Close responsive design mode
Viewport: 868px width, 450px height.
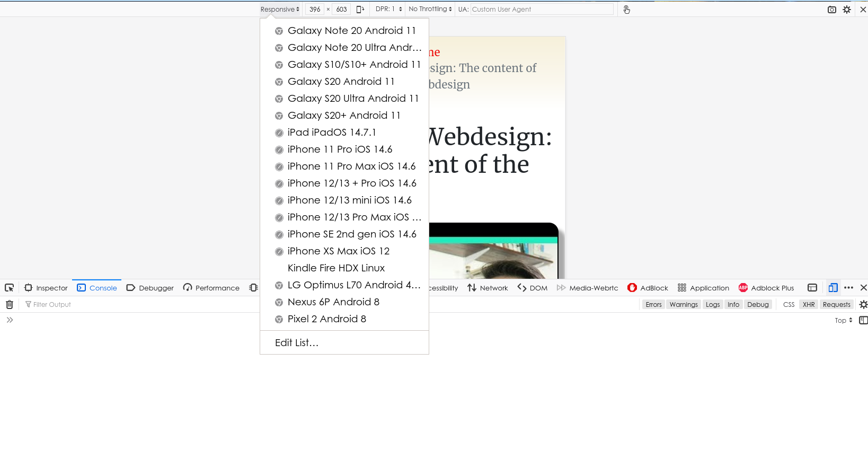coord(863,10)
